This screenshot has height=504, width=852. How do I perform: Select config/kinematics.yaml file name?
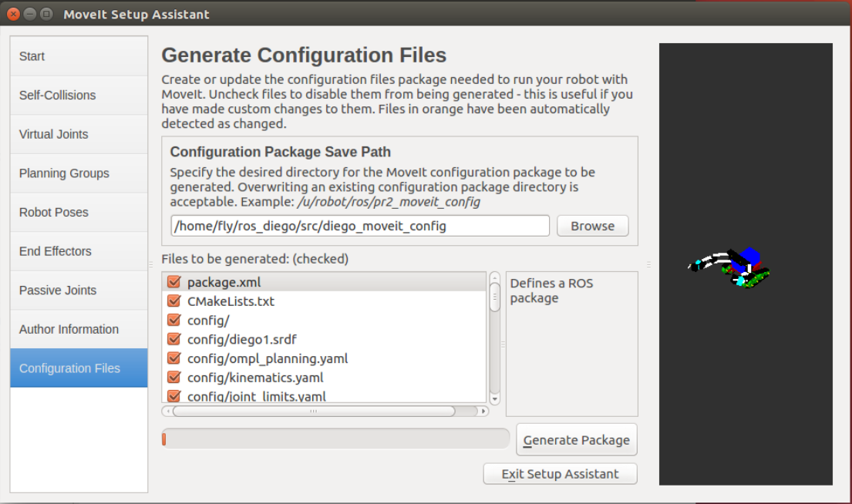(255, 378)
